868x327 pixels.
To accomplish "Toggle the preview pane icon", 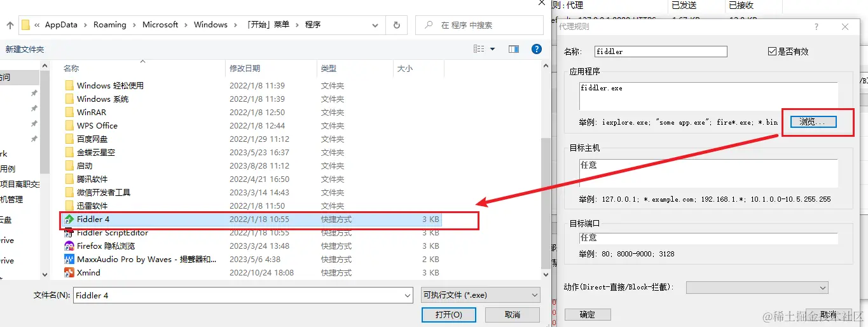I will point(513,49).
